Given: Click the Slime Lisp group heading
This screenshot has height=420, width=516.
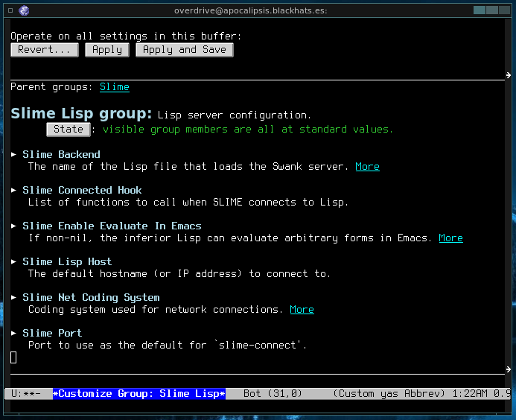Looking at the screenshot, I should (x=81, y=113).
